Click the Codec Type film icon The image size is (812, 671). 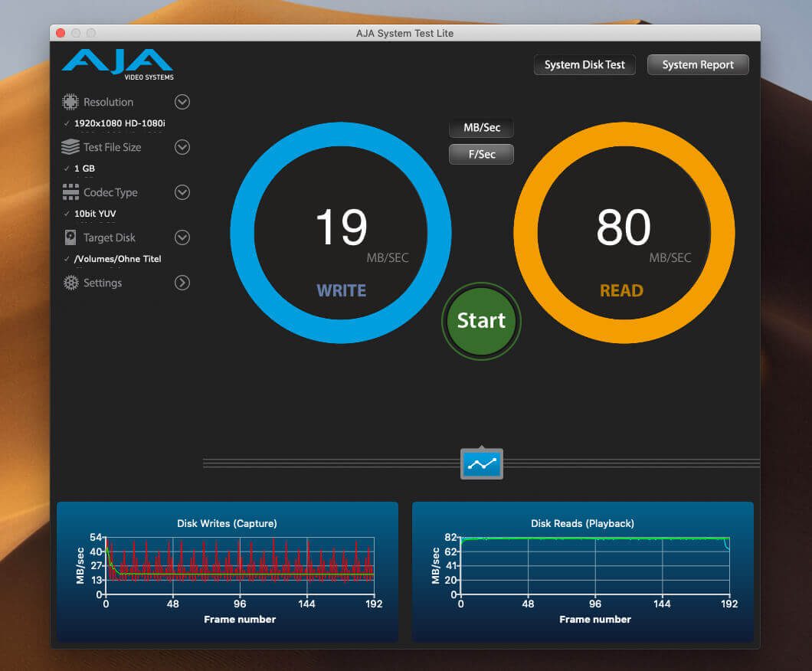pos(70,192)
